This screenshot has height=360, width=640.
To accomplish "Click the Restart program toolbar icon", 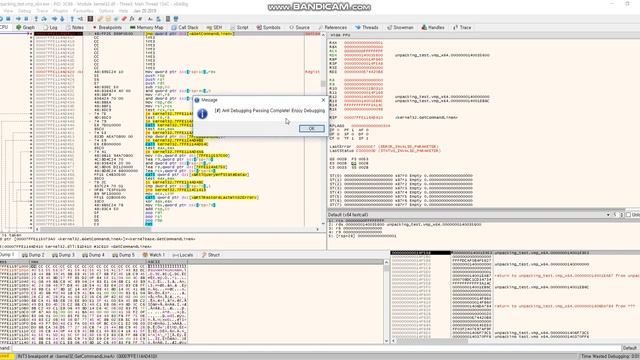I will pos(1,19).
